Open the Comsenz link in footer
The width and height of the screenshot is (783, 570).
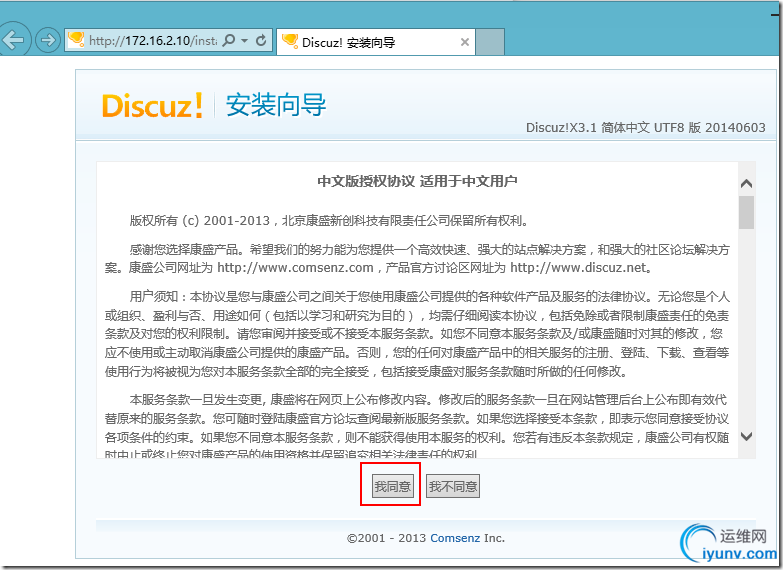click(455, 538)
